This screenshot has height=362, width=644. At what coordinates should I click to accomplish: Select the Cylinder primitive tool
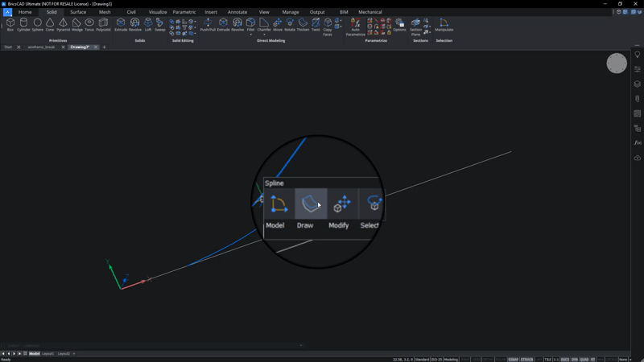pyautogui.click(x=23, y=24)
